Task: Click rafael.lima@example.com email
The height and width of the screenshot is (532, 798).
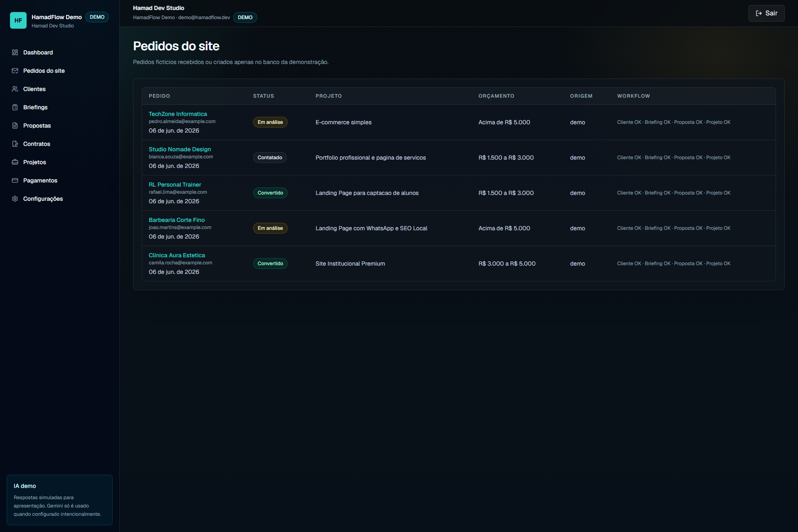Action: click(x=178, y=192)
